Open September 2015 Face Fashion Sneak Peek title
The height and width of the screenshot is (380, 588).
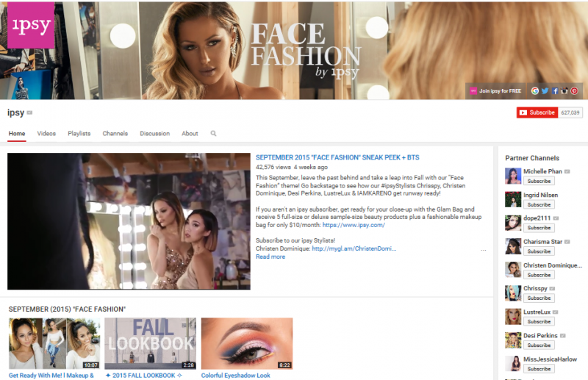point(337,157)
